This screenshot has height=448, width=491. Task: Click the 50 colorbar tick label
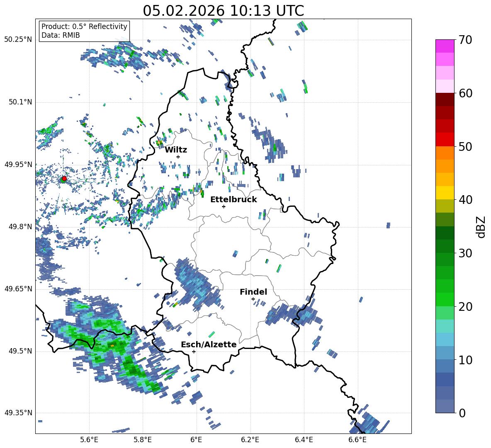(466, 146)
